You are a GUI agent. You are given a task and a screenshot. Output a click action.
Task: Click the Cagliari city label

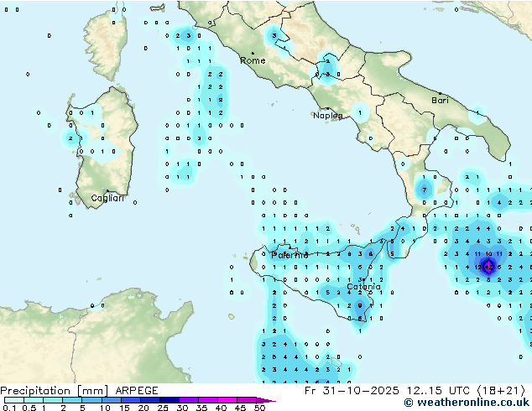(x=107, y=198)
